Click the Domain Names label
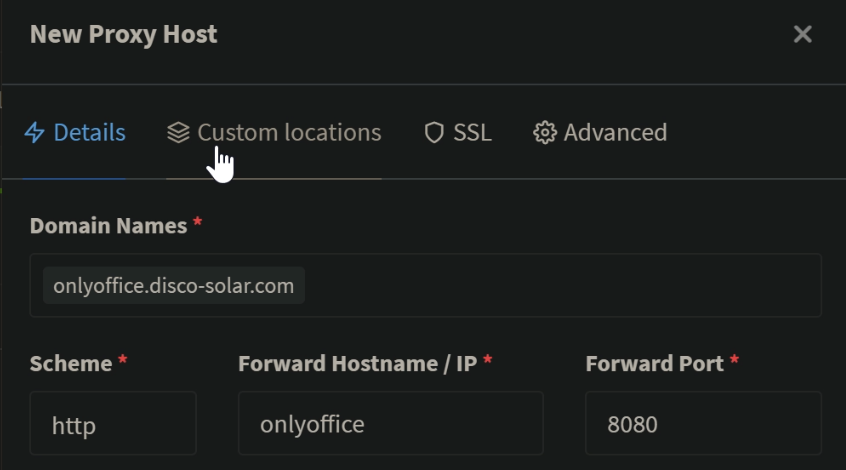 pos(108,226)
